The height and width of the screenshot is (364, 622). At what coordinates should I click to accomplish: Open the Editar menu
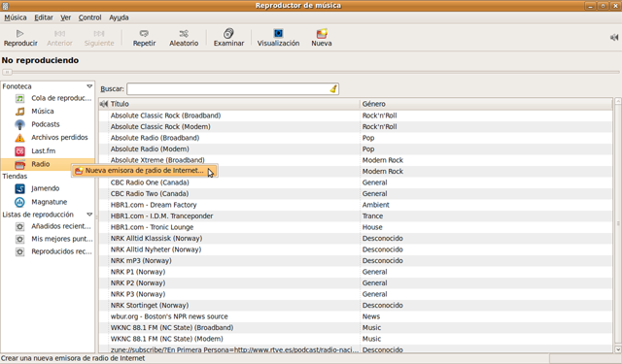44,17
